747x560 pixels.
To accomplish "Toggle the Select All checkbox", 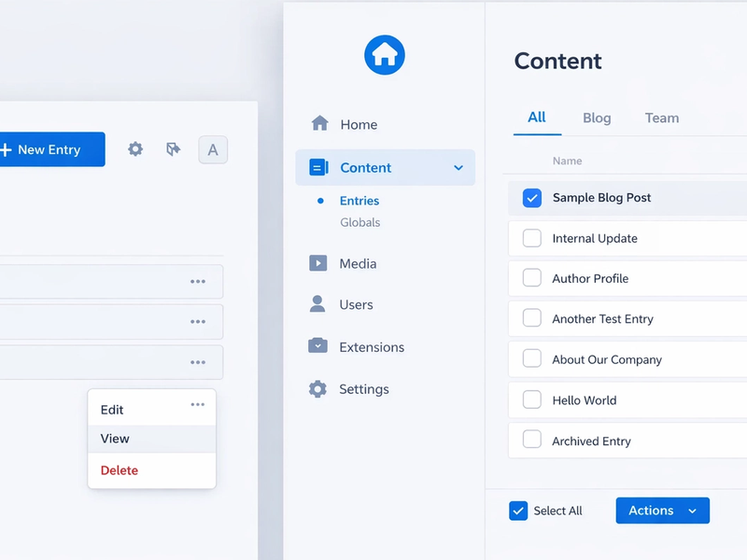I will pyautogui.click(x=518, y=511).
